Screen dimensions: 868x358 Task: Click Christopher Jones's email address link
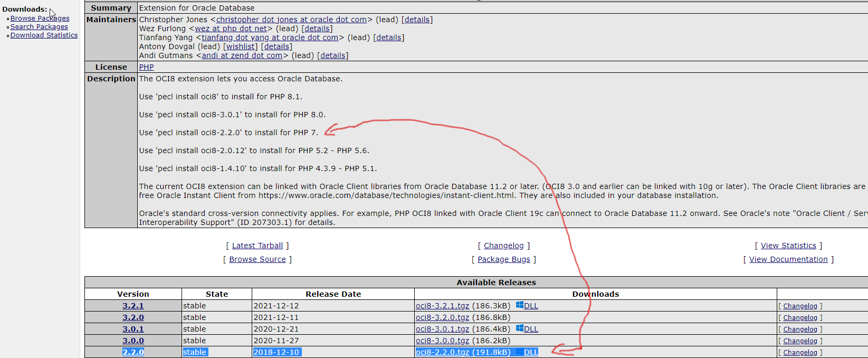291,20
